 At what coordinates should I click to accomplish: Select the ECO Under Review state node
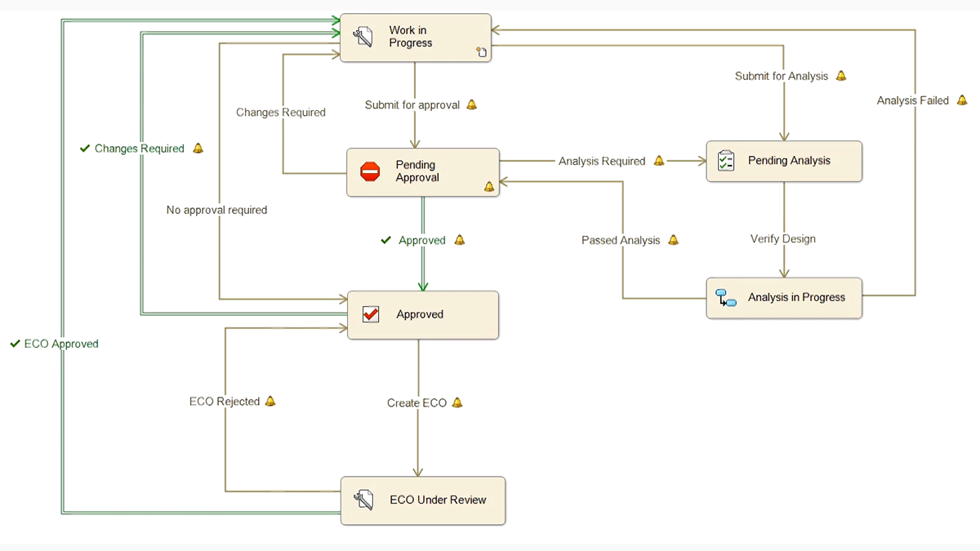tap(423, 500)
